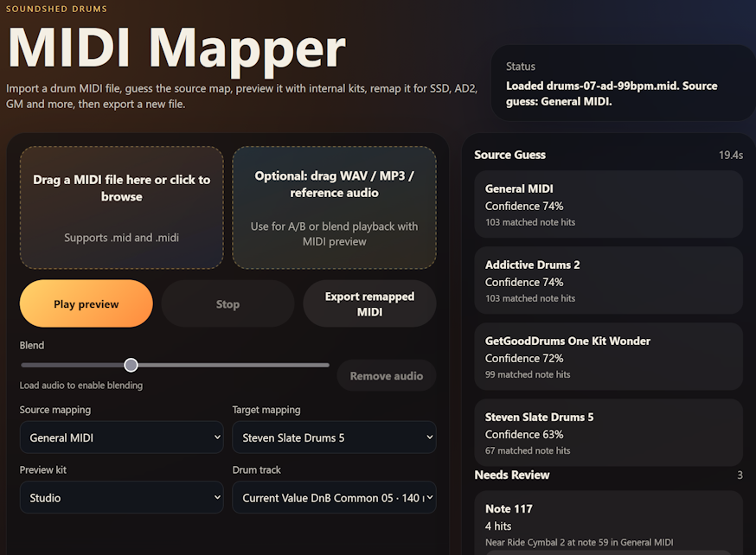
Task: Open the Preview kit dropdown
Action: pyautogui.click(x=121, y=497)
